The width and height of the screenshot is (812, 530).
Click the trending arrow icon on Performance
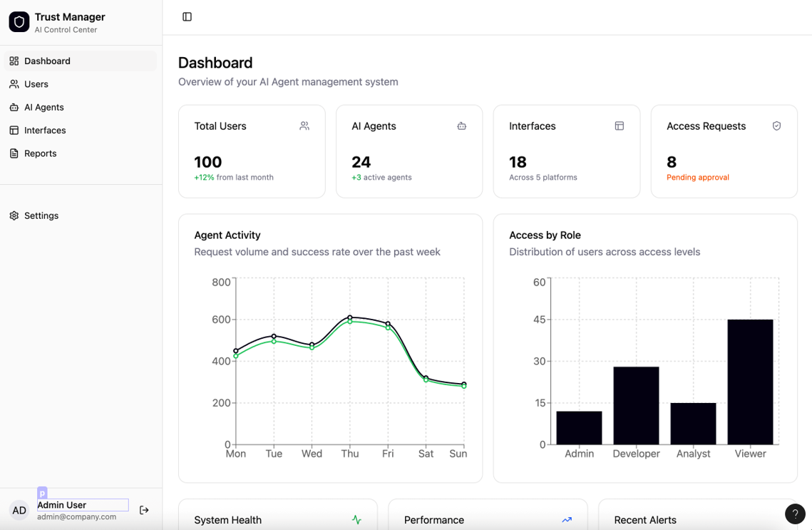[567, 520]
